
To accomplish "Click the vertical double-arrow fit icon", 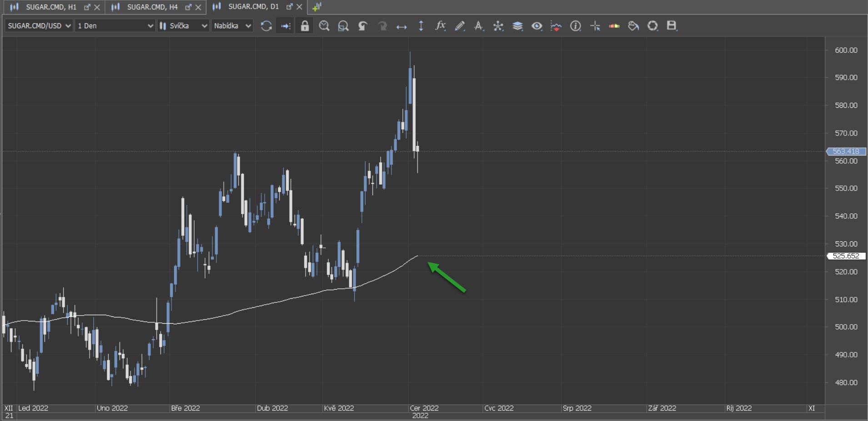I will [x=421, y=26].
